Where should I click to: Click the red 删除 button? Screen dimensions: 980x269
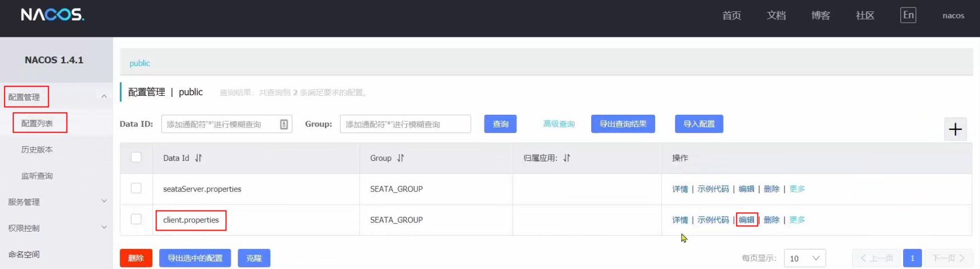point(136,258)
